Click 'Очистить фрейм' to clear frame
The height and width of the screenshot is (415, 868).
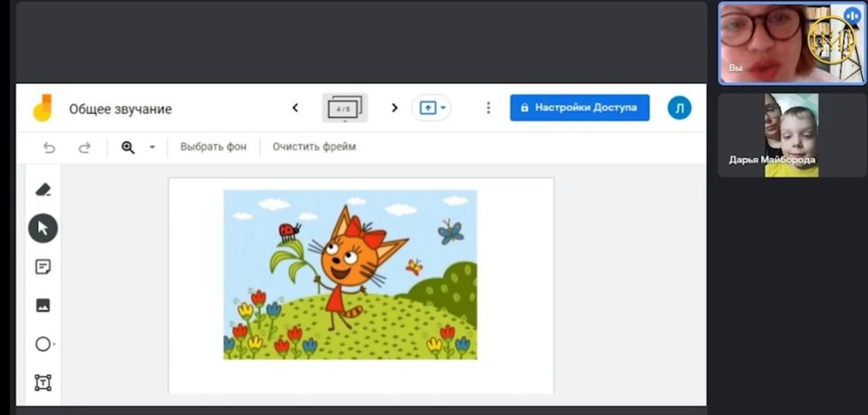coord(314,147)
